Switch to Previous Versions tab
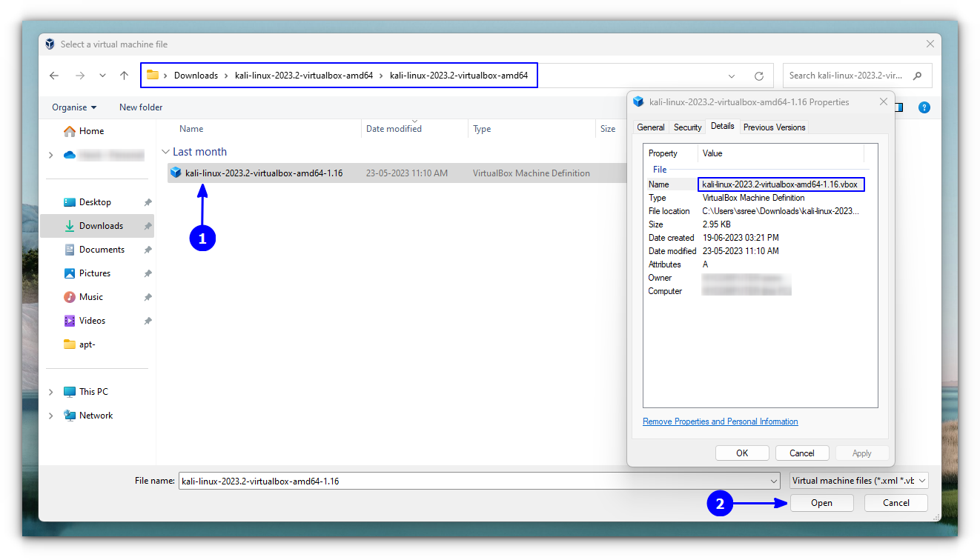The width and height of the screenshot is (980, 560). [774, 127]
